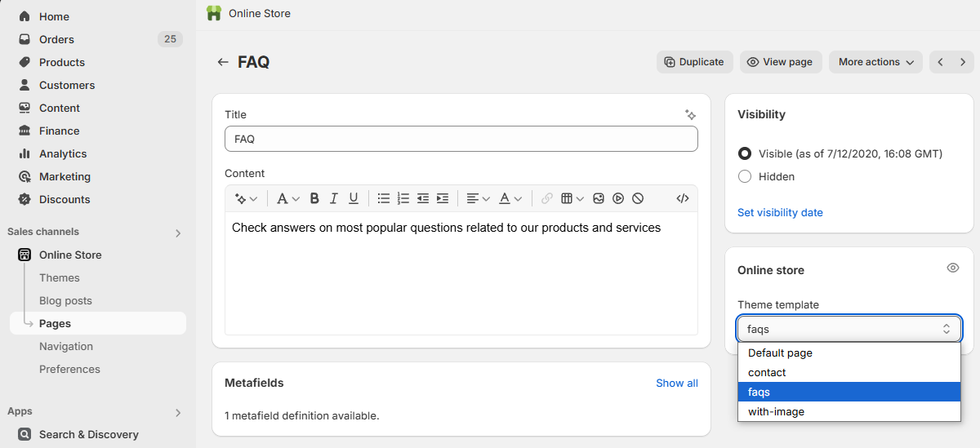Click the insert image icon
This screenshot has height=448, width=980.
tap(599, 198)
